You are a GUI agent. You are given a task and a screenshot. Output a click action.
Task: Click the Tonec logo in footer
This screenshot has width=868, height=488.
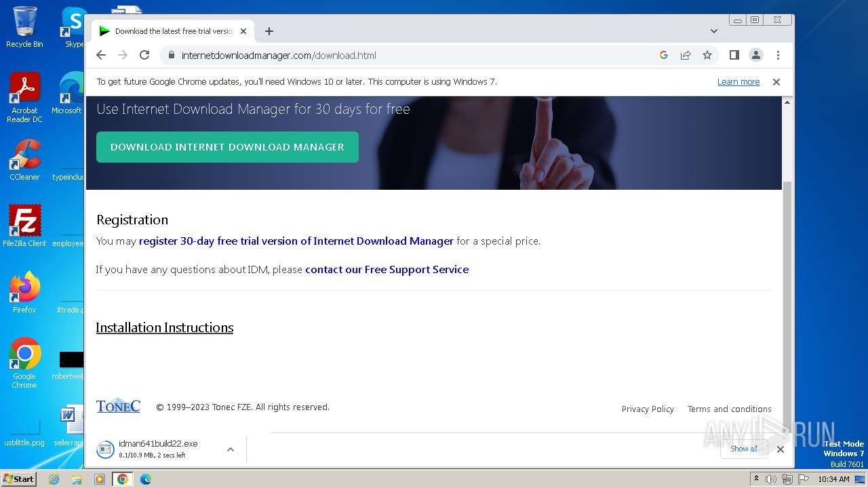tap(118, 405)
